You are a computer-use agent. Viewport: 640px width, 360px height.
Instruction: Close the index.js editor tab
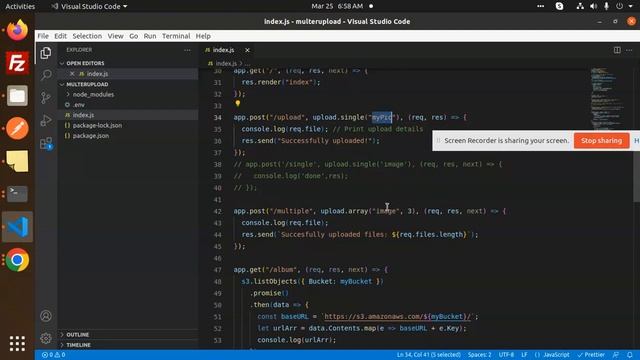pyautogui.click(x=247, y=50)
